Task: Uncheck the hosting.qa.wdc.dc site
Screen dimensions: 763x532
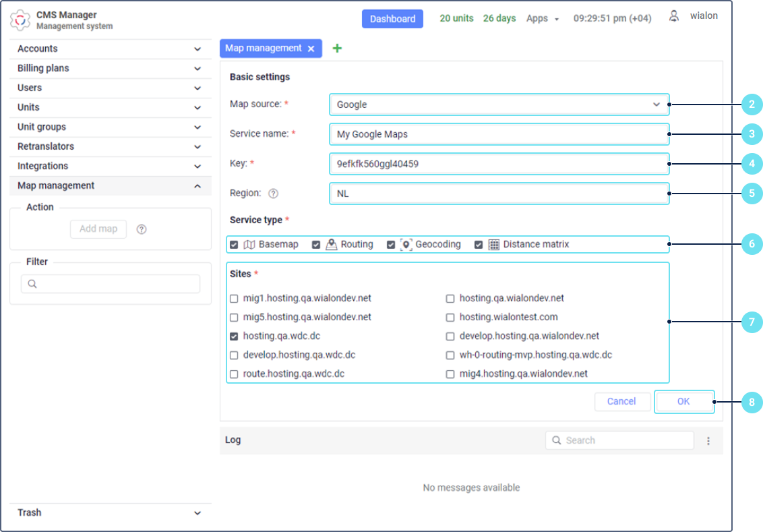Action: coord(234,336)
